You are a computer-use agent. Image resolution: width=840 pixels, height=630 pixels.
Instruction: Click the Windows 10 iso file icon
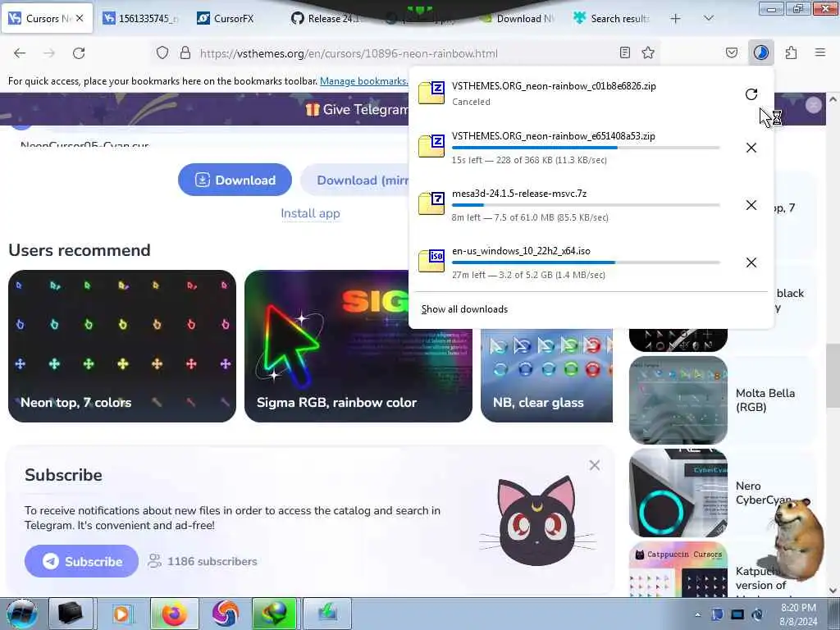coord(431,261)
